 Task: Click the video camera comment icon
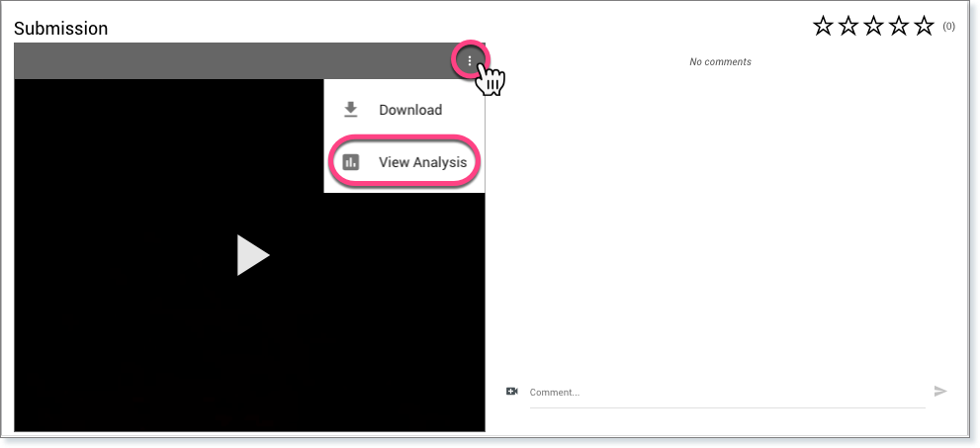click(512, 392)
